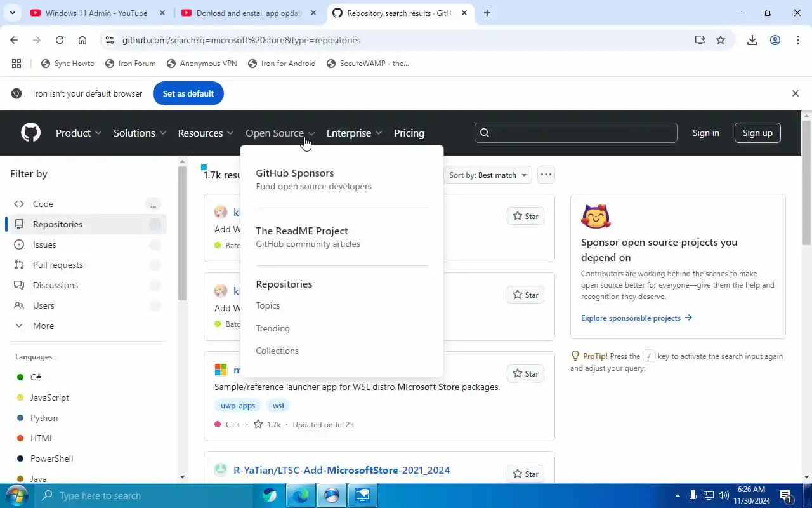Star the WSL launcher repository
This screenshot has width=812, height=508.
point(525,373)
